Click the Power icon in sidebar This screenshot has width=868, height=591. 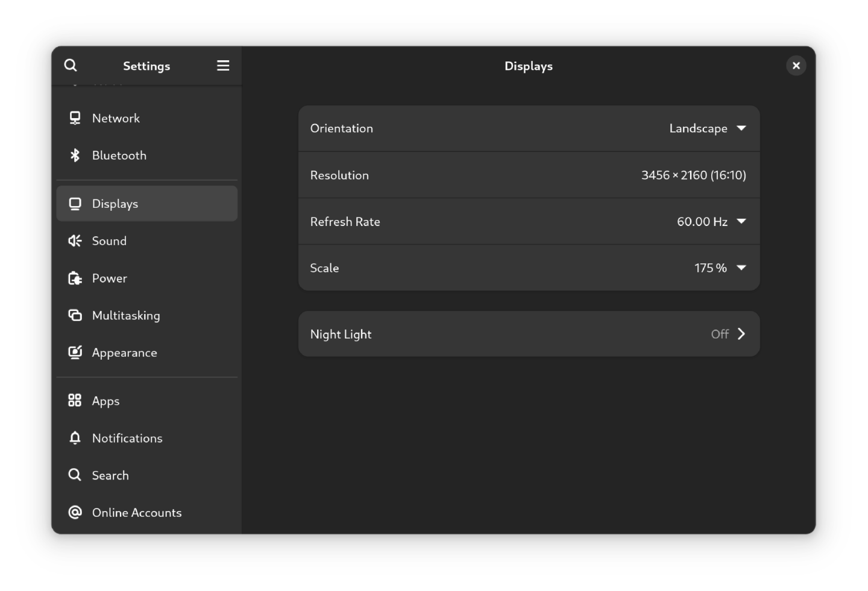coord(75,278)
